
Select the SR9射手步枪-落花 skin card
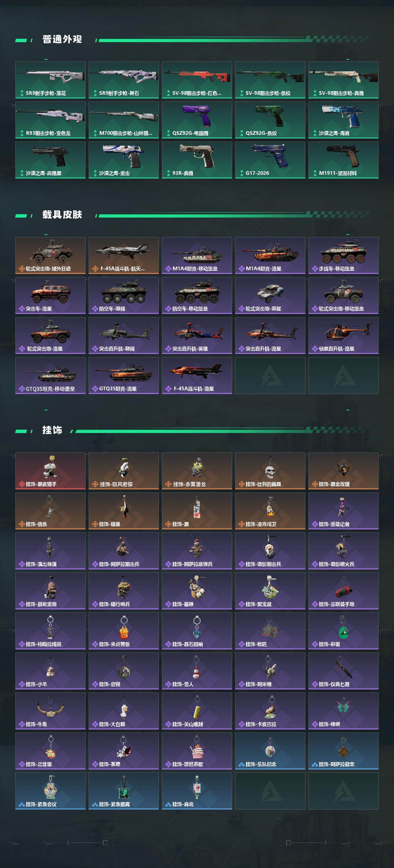(50, 80)
